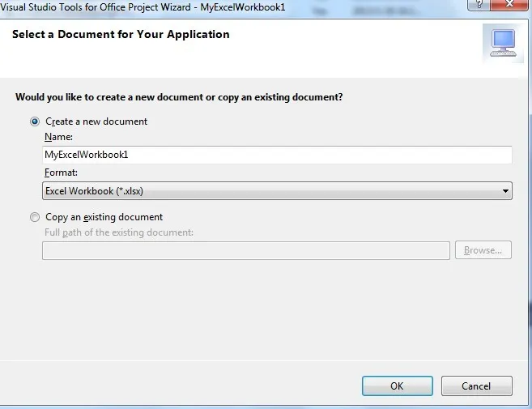The height and width of the screenshot is (409, 532).
Task: Click the Format dropdown arrow
Action: click(505, 191)
